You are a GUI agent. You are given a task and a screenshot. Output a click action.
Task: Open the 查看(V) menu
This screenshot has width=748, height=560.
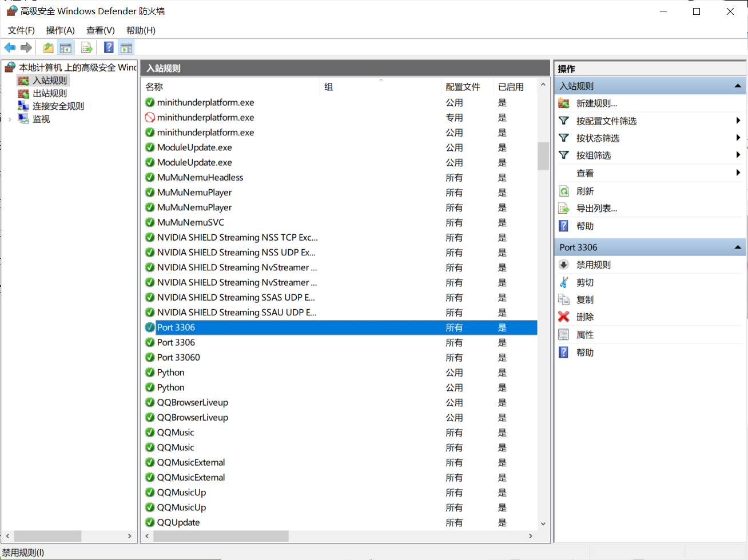click(100, 30)
